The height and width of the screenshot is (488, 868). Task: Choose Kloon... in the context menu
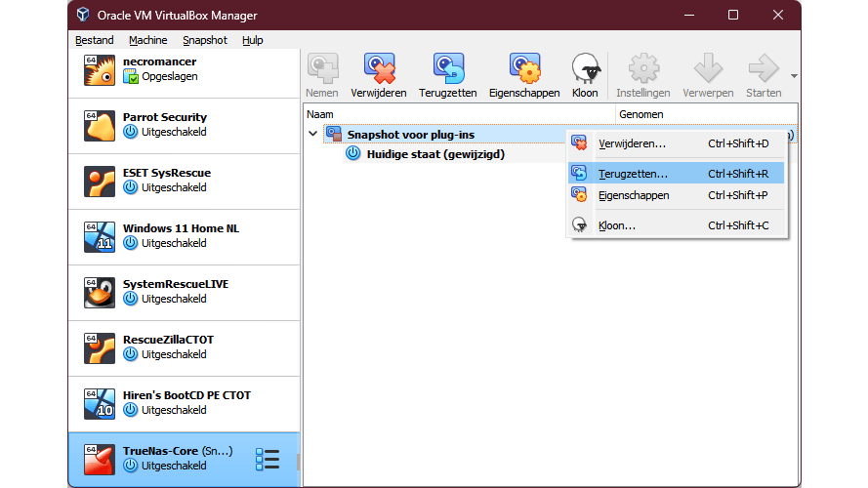676,225
